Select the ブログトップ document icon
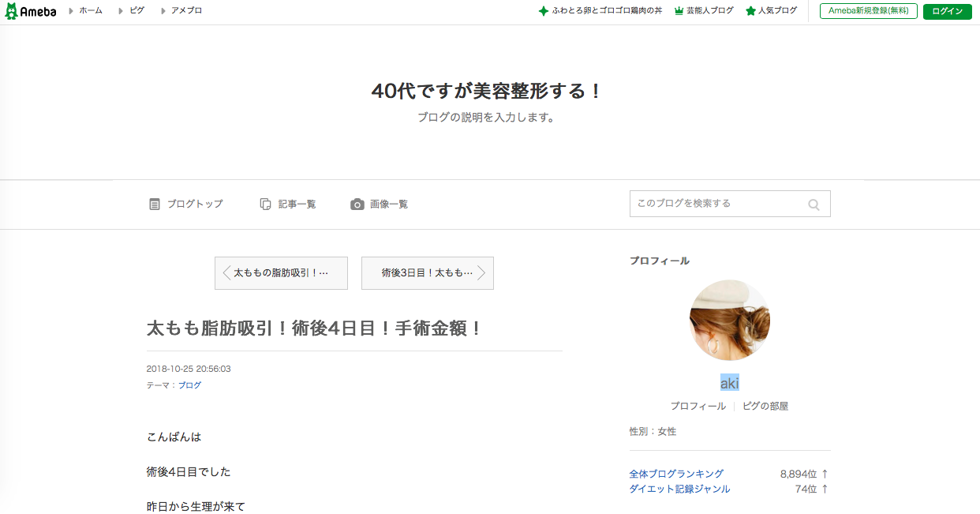Viewport: 980px width, 514px height. [x=155, y=203]
